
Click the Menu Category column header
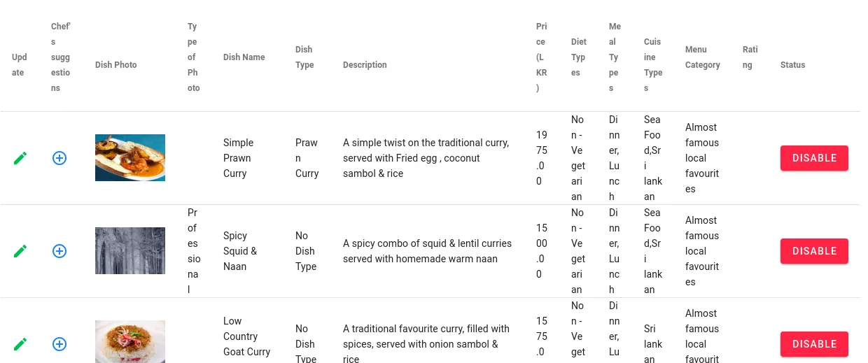coord(702,57)
